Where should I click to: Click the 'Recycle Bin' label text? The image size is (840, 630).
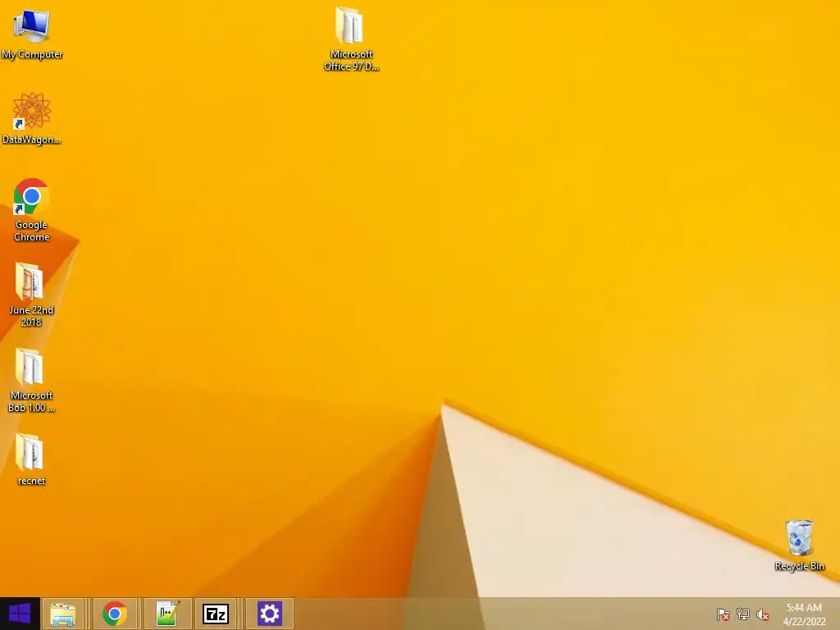[799, 566]
